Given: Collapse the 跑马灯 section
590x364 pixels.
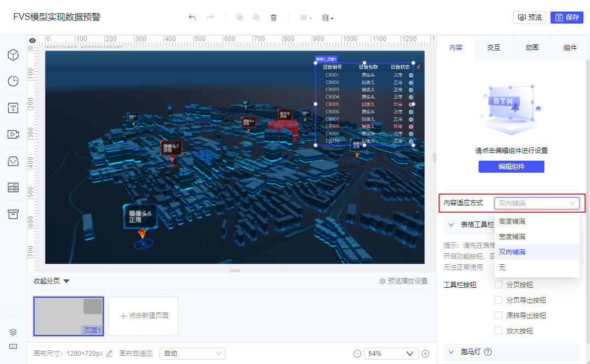Looking at the screenshot, I should point(451,352).
